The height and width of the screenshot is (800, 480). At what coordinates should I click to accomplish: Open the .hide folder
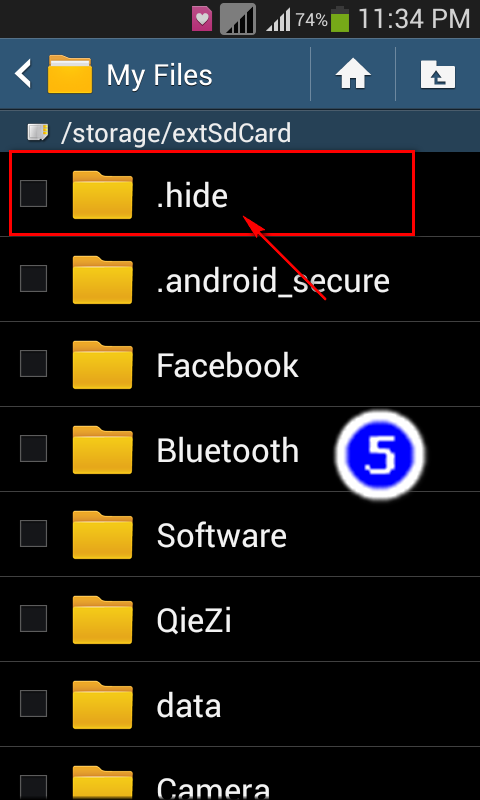pos(240,194)
